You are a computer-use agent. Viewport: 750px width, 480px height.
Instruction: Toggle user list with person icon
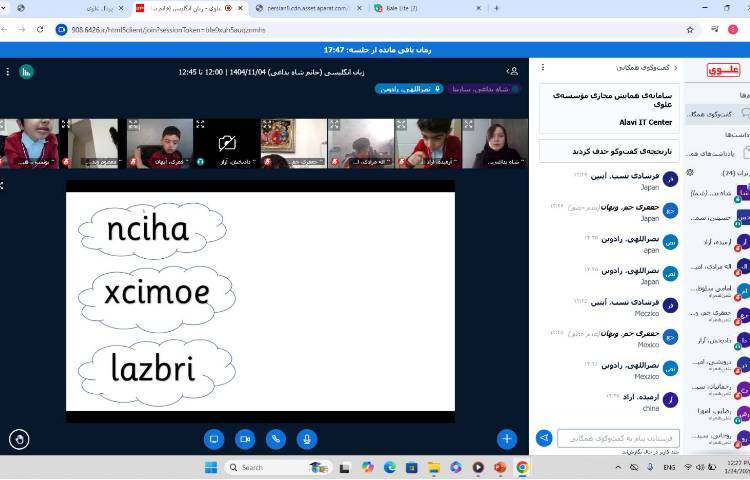(x=513, y=71)
